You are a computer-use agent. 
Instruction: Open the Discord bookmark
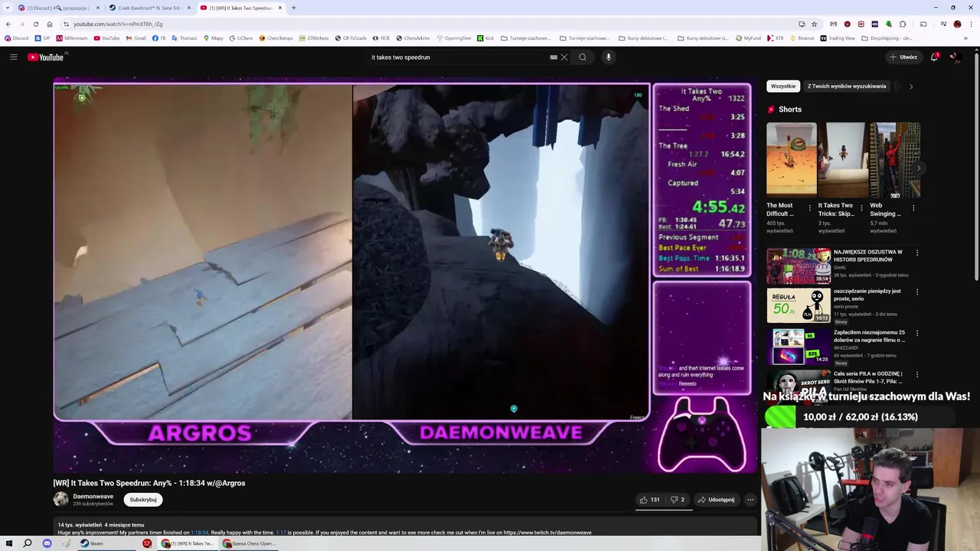16,37
